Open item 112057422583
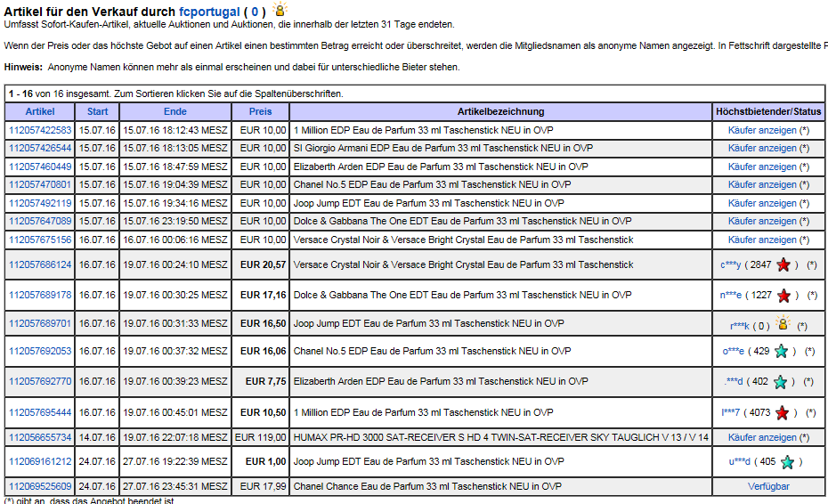The width and height of the screenshot is (828, 504). [x=40, y=130]
